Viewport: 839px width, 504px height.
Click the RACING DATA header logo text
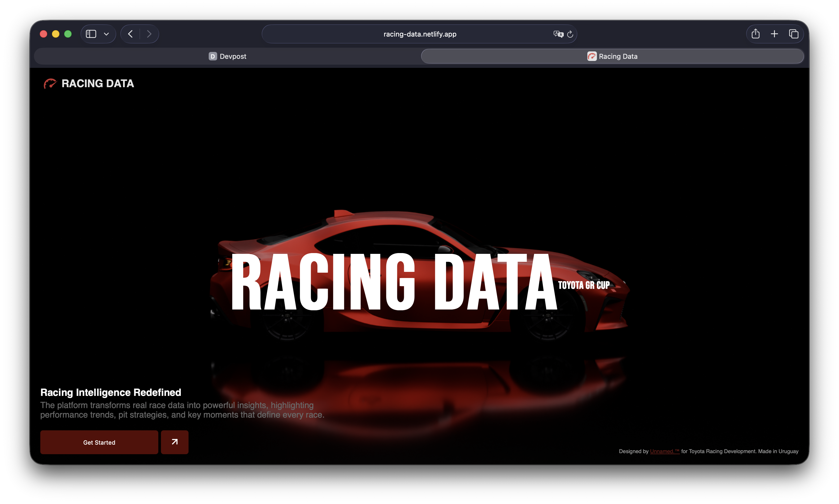click(98, 83)
